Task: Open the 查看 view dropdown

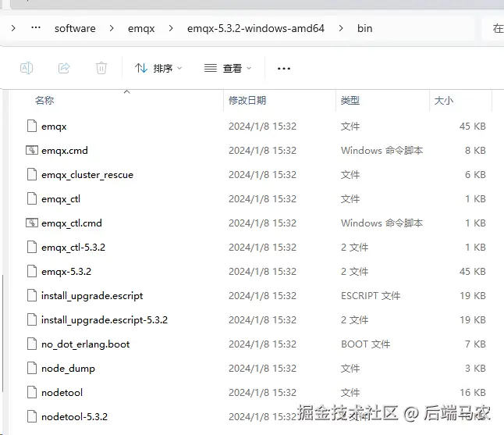Action: coord(228,68)
